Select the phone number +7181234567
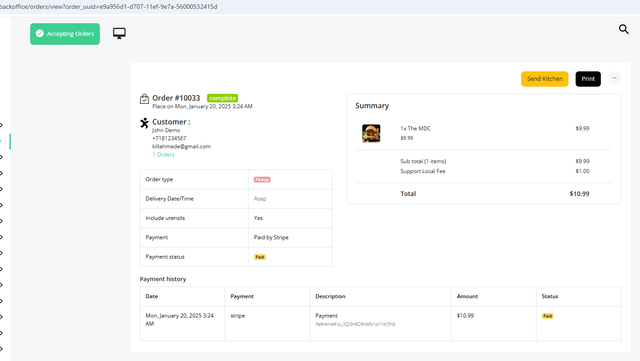The width and height of the screenshot is (640, 361). 169,138
